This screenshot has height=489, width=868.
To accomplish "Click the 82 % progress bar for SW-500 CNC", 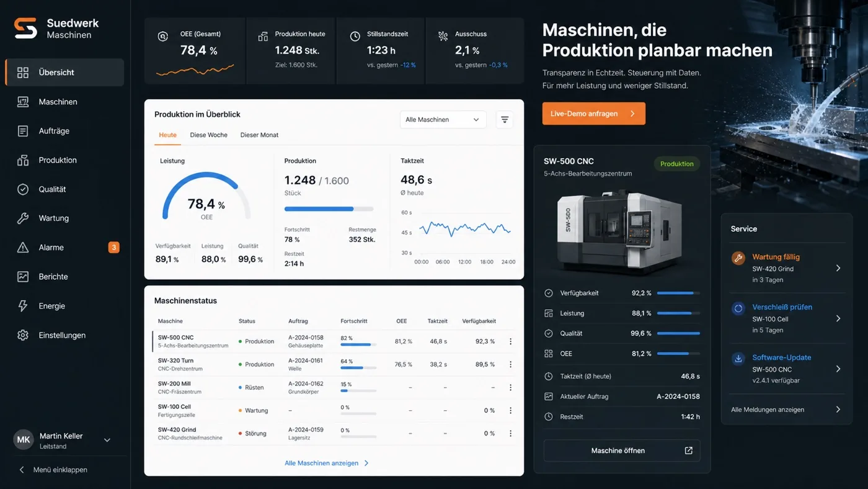I will click(x=358, y=344).
